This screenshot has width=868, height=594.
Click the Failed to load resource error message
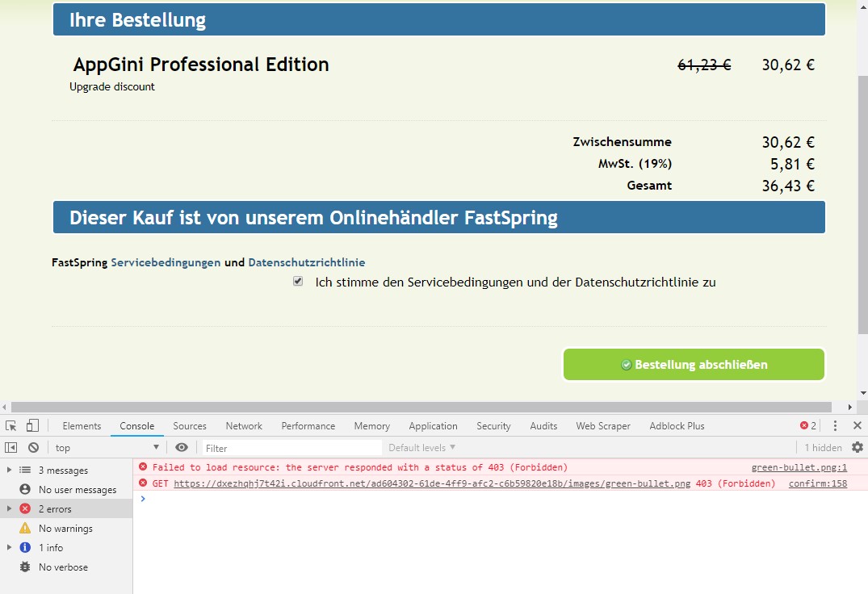point(360,467)
